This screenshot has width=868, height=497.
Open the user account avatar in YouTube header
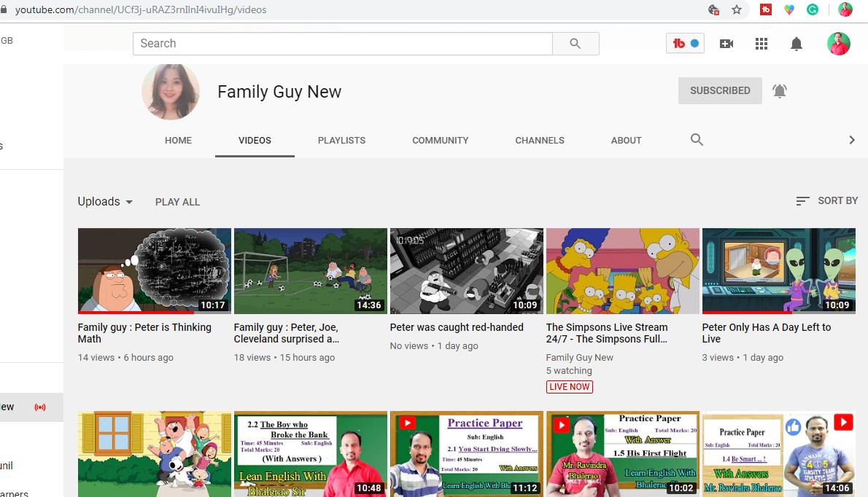(838, 44)
